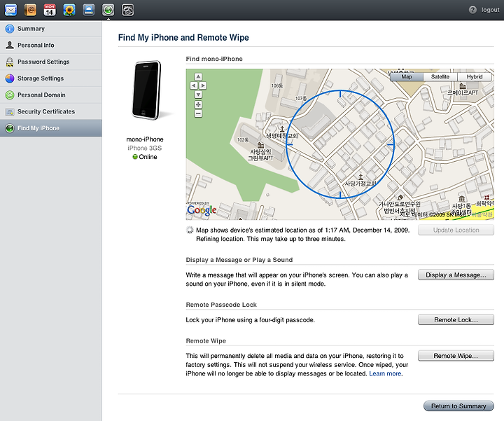
Task: Pan the map up
Action: 198,76
